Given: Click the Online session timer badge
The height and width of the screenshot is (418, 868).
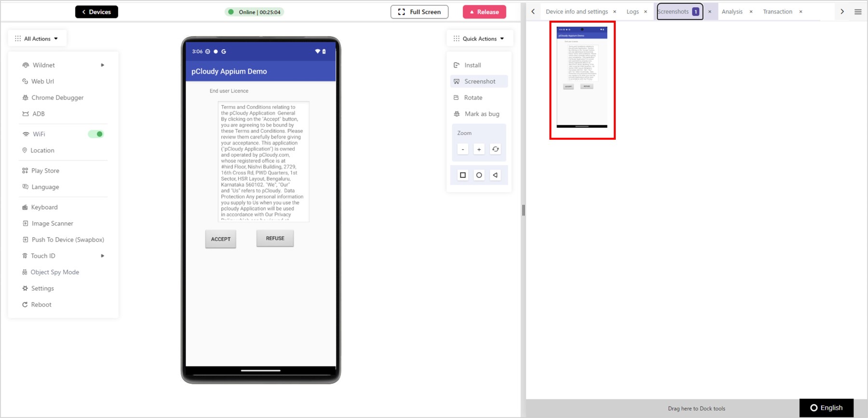Looking at the screenshot, I should click(255, 12).
